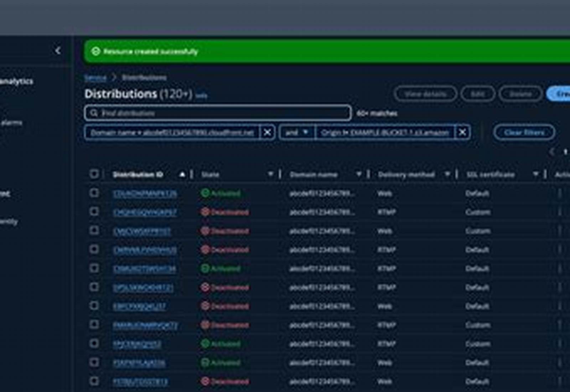Open the State column sort dropdown arrow
The image size is (570, 392).
[270, 174]
